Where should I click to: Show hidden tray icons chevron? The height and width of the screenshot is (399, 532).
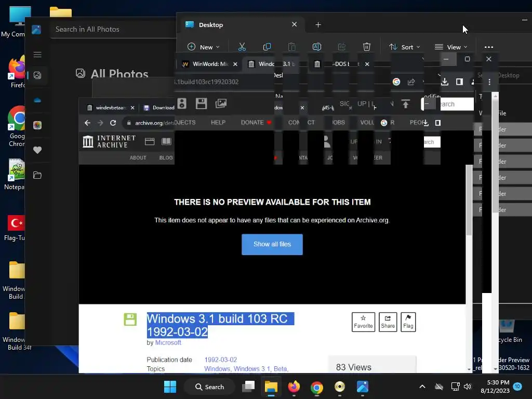pyautogui.click(x=422, y=387)
